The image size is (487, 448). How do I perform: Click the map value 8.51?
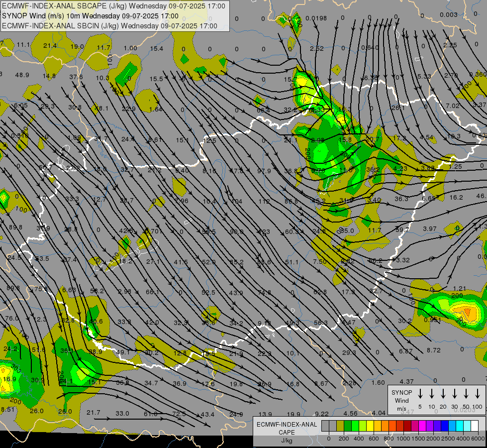click(x=8, y=409)
